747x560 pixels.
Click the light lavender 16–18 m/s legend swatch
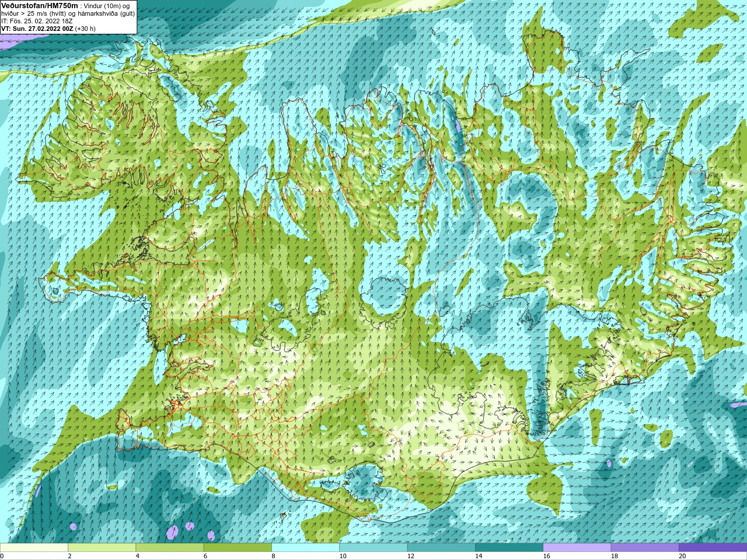coord(577,548)
